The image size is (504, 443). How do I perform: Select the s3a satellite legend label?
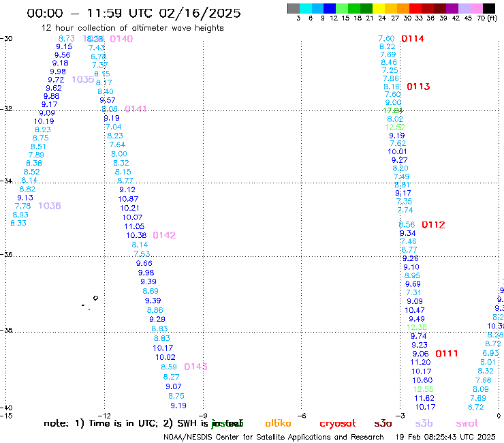click(383, 424)
